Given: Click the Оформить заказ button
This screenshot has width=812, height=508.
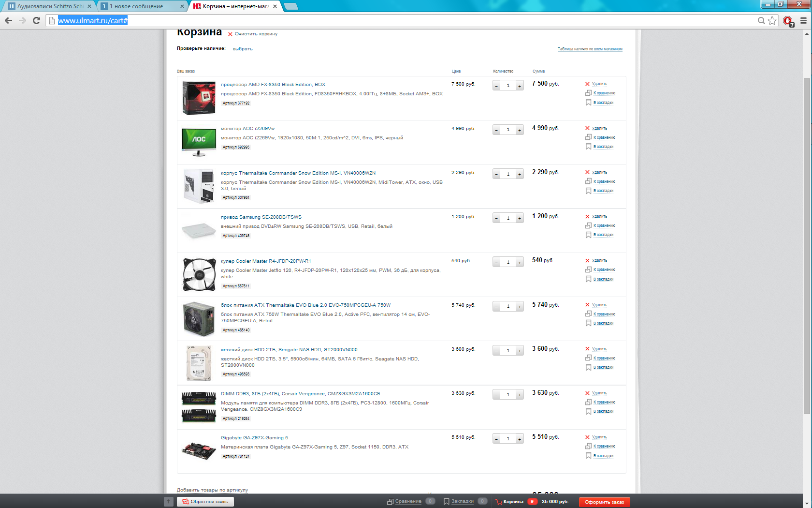Looking at the screenshot, I should tap(604, 502).
